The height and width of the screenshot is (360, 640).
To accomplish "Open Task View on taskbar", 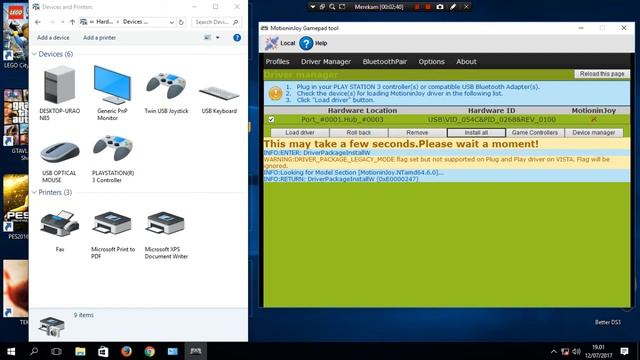I will [56, 351].
